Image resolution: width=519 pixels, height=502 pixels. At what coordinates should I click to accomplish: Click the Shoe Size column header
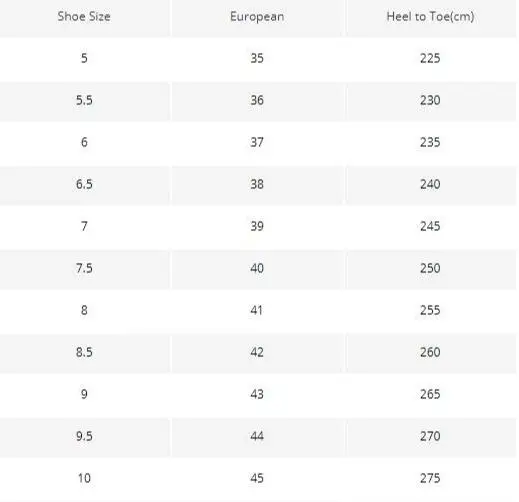tap(84, 16)
